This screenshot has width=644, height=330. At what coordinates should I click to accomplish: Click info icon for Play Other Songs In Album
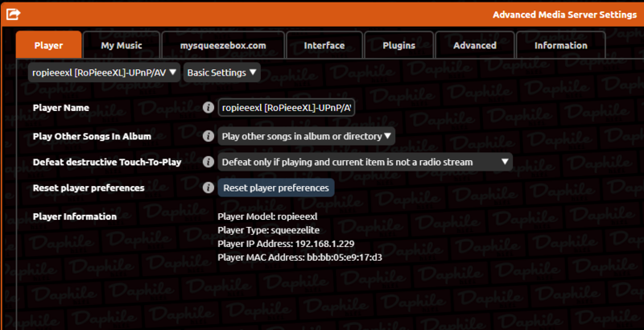208,136
